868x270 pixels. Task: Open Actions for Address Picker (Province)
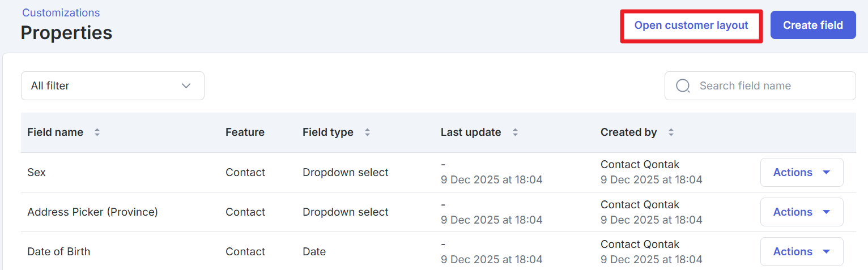801,212
